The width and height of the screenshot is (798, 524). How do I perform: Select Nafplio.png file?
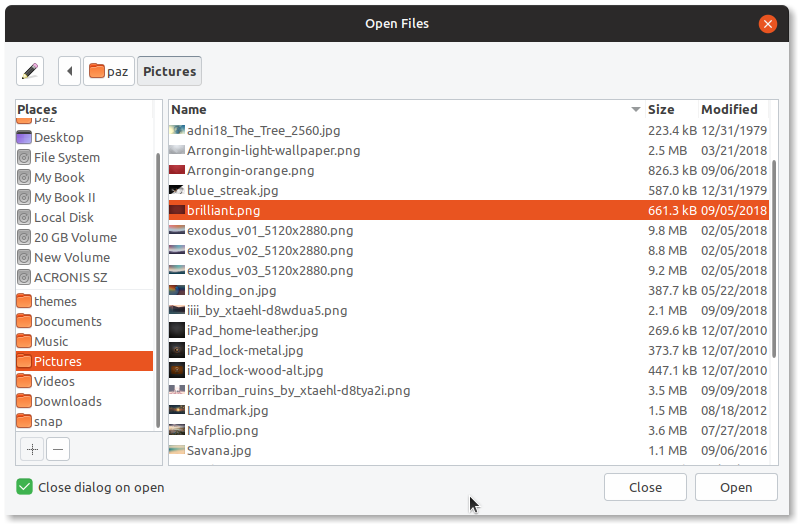tap(468, 430)
